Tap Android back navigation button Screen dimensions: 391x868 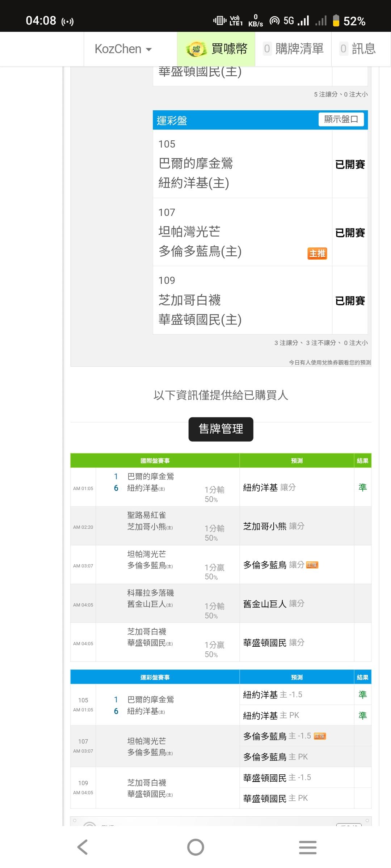[83, 847]
